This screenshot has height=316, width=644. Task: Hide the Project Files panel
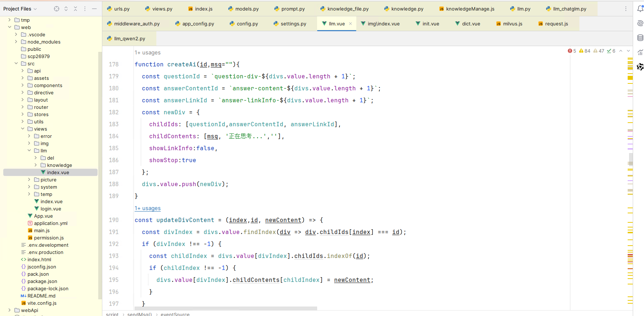[94, 9]
